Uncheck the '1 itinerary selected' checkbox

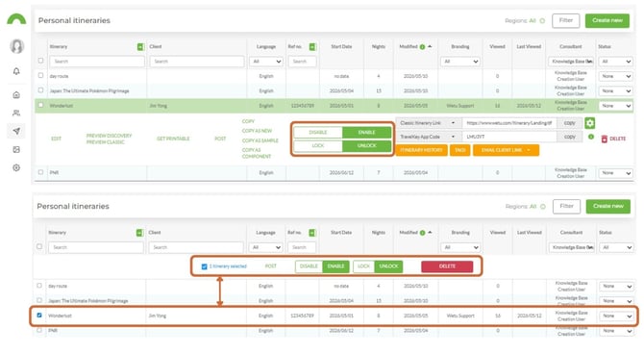coord(204,266)
